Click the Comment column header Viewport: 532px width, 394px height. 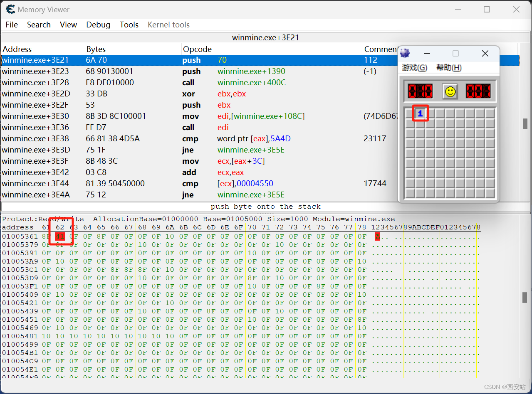point(380,49)
